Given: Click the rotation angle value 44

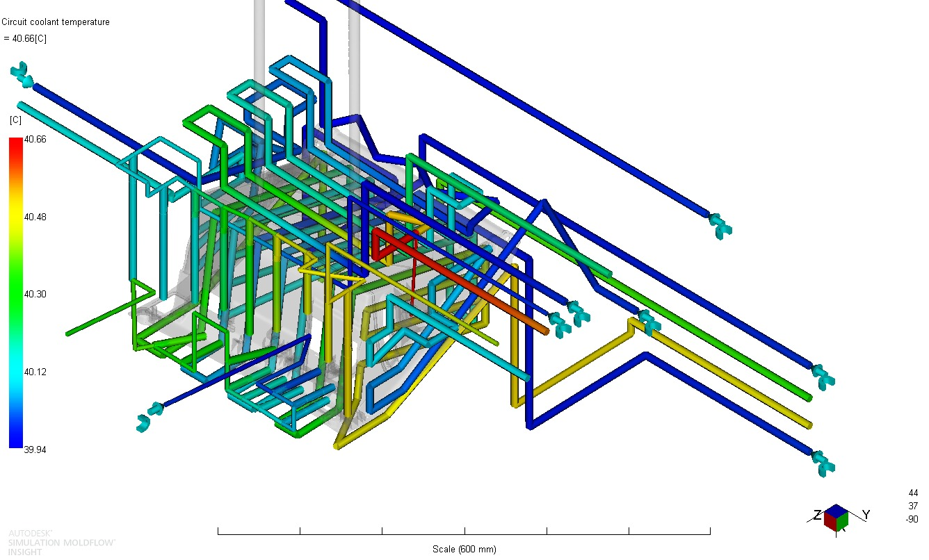Looking at the screenshot, I should [x=913, y=493].
